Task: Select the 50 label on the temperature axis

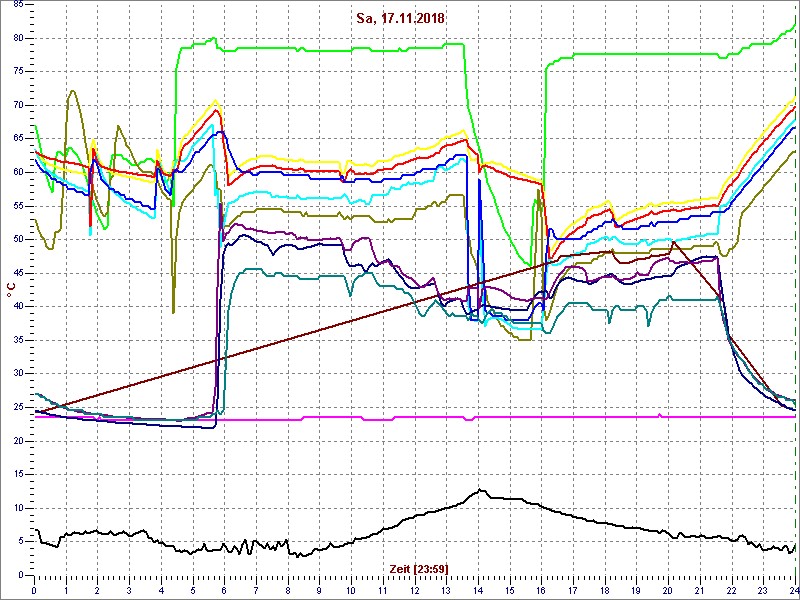Action: tap(17, 240)
